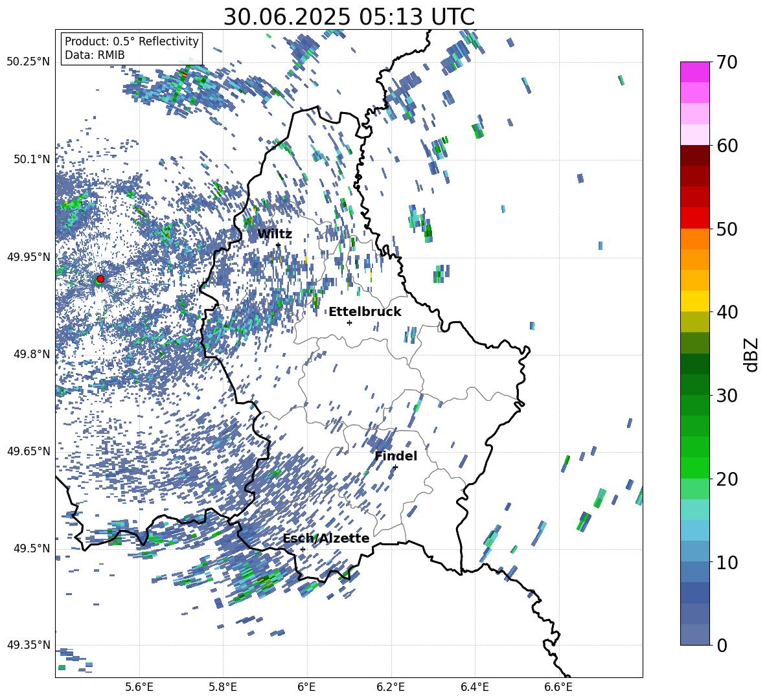
Task: Click the Esch/Alzette city label
Action: pos(326,539)
